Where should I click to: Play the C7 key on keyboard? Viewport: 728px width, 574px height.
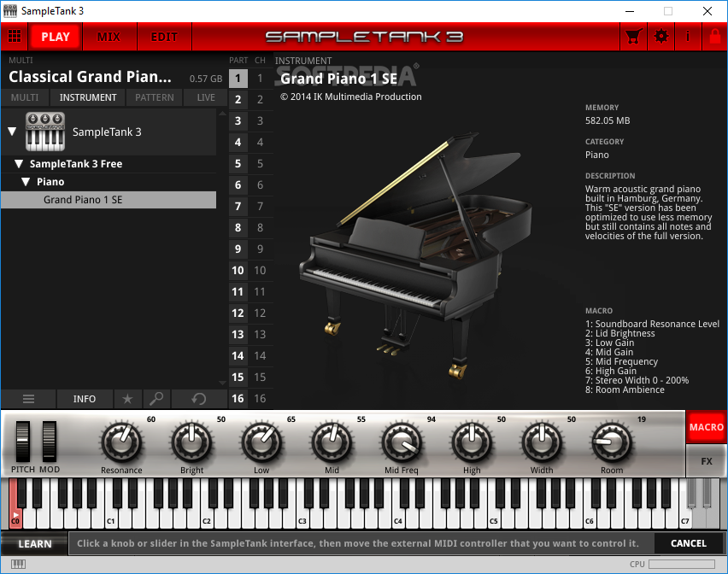[x=685, y=518]
